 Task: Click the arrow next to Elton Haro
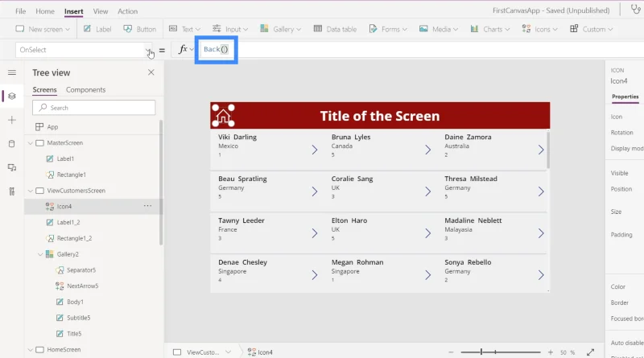coord(428,233)
